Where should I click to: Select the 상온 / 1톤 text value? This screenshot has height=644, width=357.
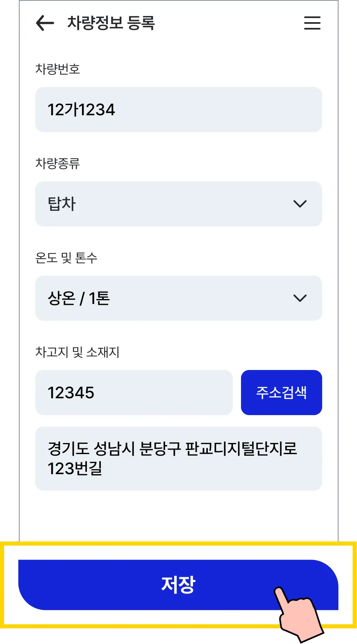click(x=79, y=298)
